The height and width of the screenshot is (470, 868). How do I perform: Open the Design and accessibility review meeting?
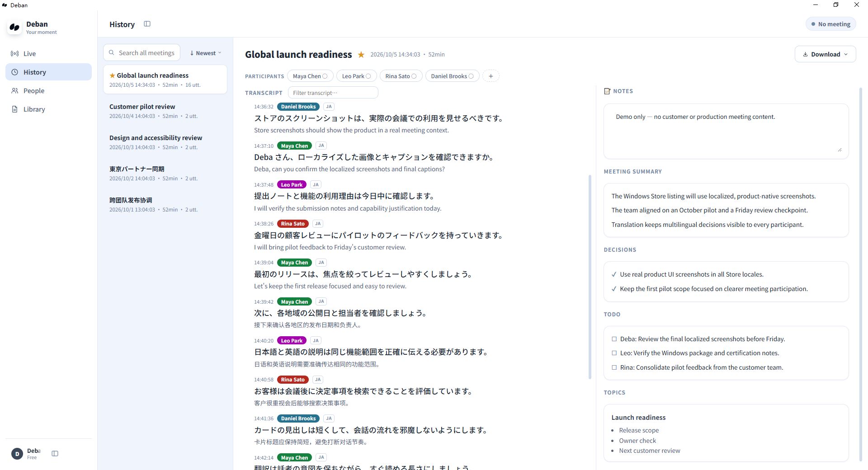[165, 142]
